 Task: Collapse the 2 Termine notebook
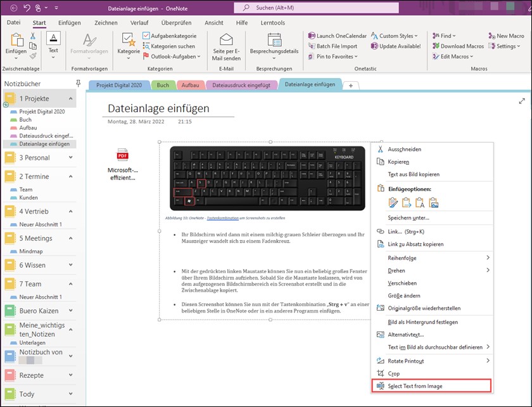coord(70,176)
